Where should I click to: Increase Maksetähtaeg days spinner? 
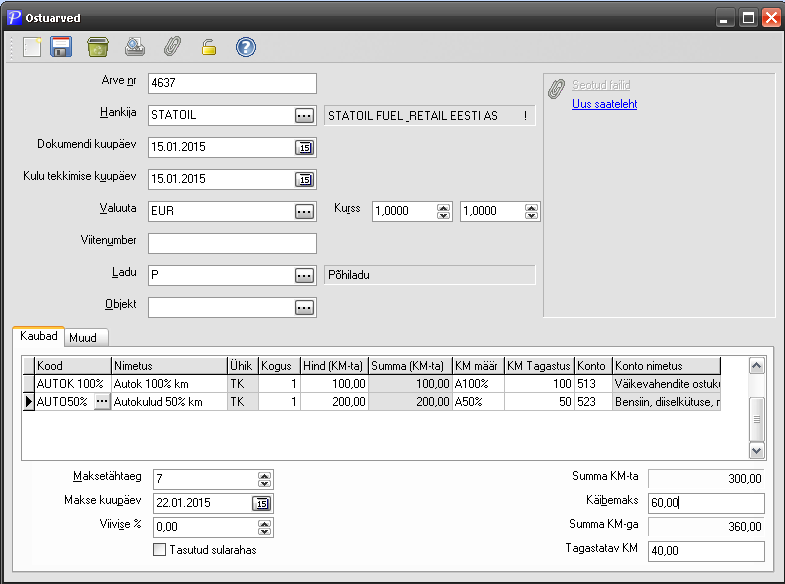(264, 475)
